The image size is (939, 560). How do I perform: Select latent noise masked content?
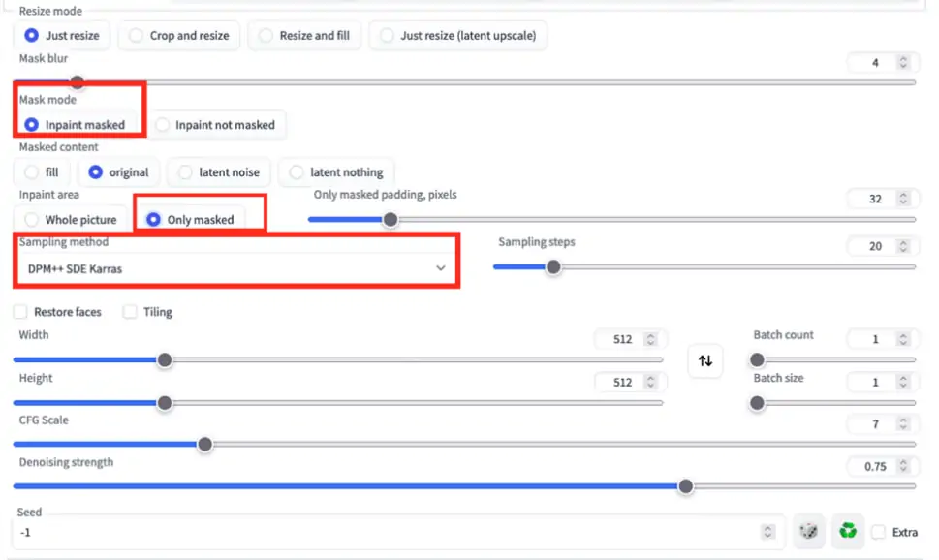click(x=219, y=172)
